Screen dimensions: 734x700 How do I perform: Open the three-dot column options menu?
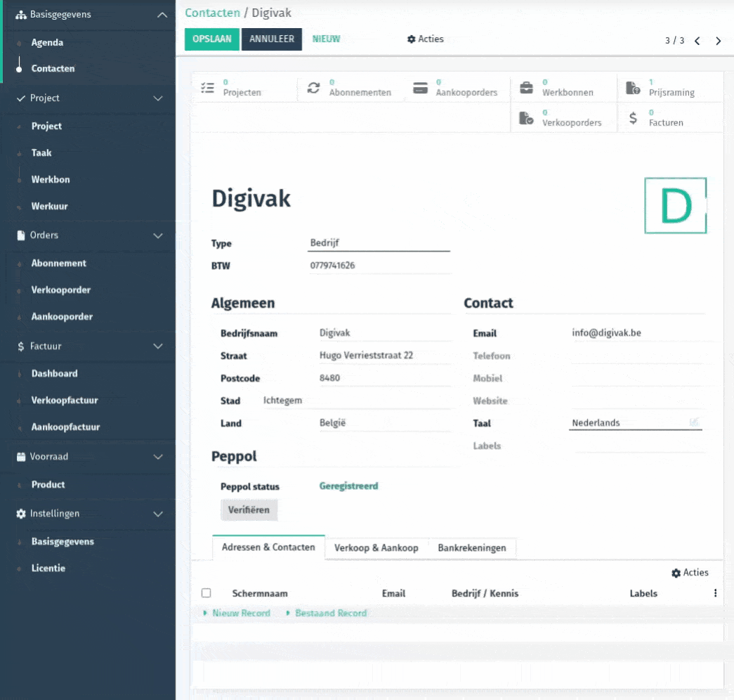[715, 593]
